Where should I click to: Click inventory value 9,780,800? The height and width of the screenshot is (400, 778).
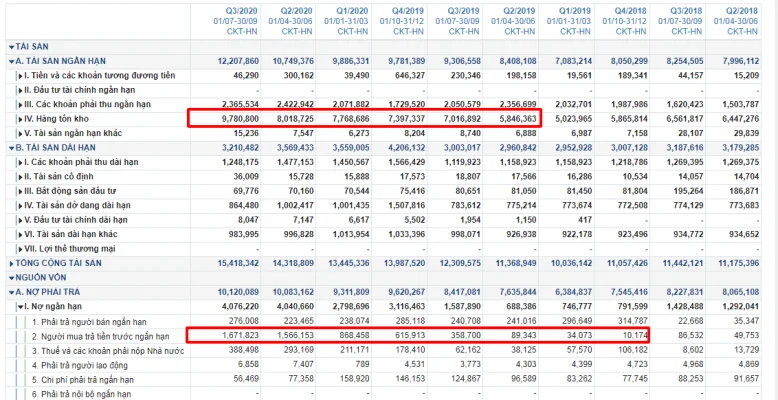(x=238, y=119)
